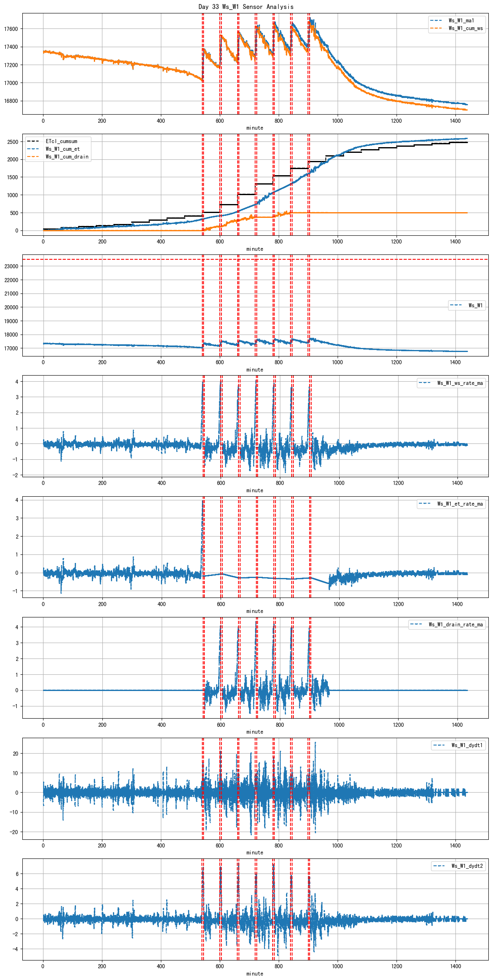The width and height of the screenshot is (492, 980).
Task: Click the chart title Day 33 Ws_W1 Sensor Analysis
Action: tap(246, 7)
